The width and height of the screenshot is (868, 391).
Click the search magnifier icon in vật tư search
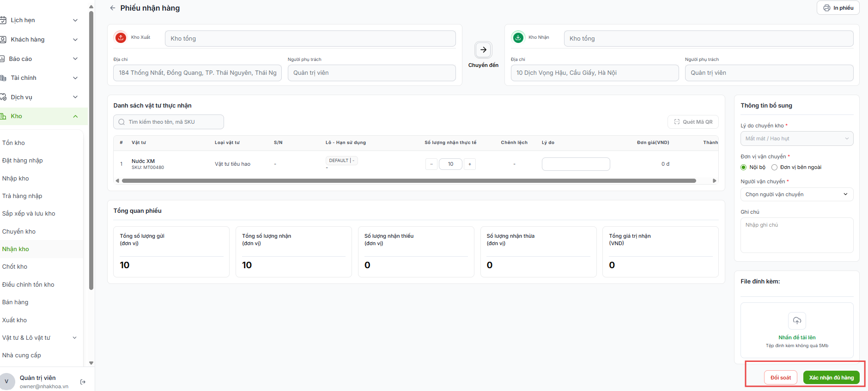click(121, 122)
